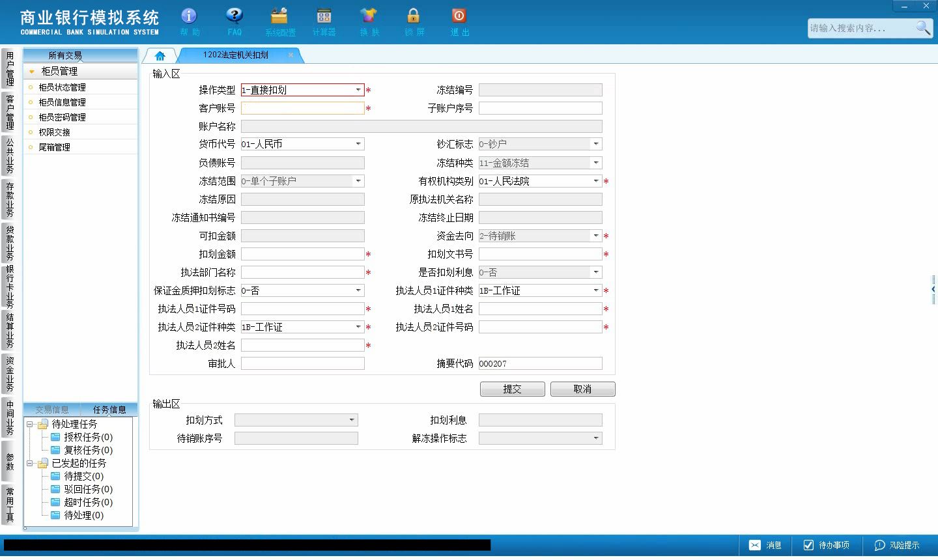Switch to the 交易信息 tab
Viewport: 938px width, 560px height.
pyautogui.click(x=52, y=410)
